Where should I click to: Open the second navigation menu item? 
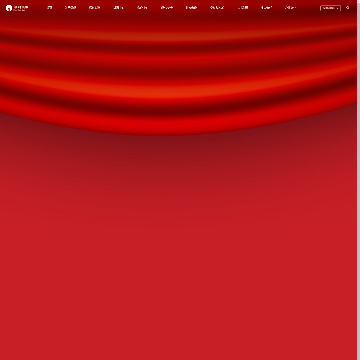[x=70, y=8]
